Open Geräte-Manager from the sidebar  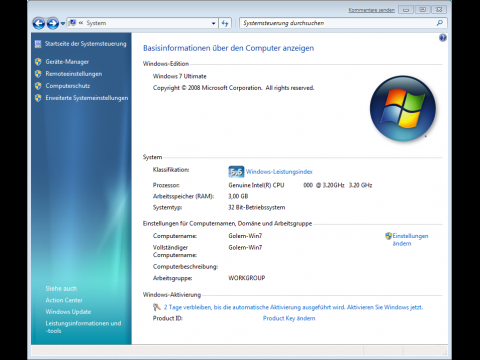[x=67, y=62]
